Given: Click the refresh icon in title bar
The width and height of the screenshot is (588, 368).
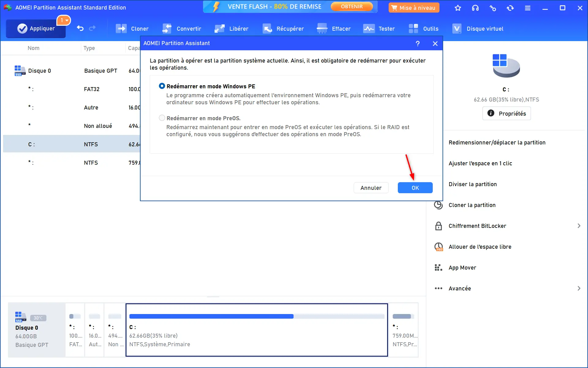Looking at the screenshot, I should (510, 8).
